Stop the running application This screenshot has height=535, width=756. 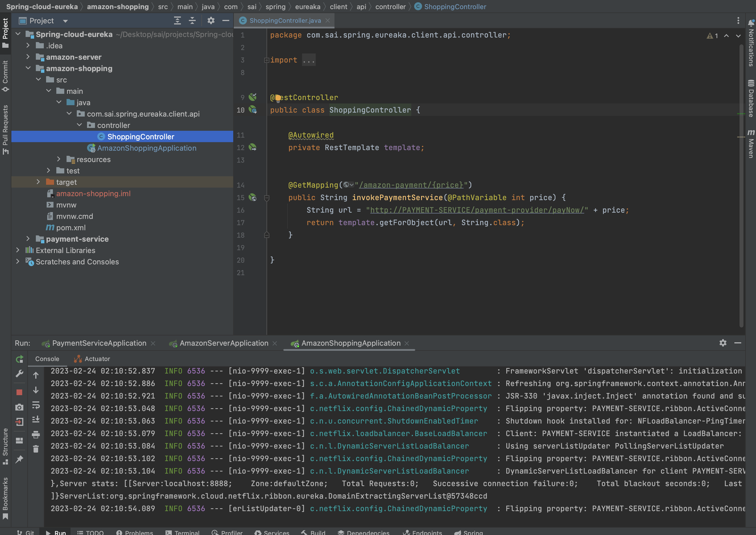point(19,392)
